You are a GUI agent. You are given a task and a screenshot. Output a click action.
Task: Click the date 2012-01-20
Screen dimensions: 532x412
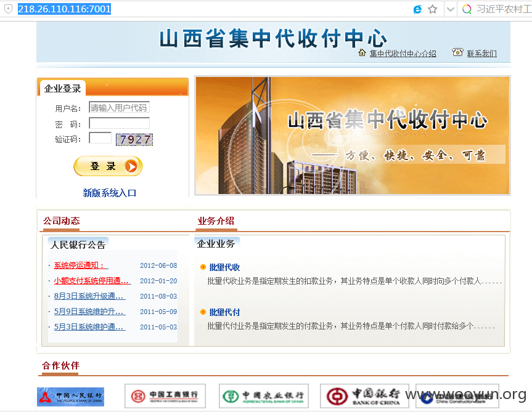click(x=158, y=281)
